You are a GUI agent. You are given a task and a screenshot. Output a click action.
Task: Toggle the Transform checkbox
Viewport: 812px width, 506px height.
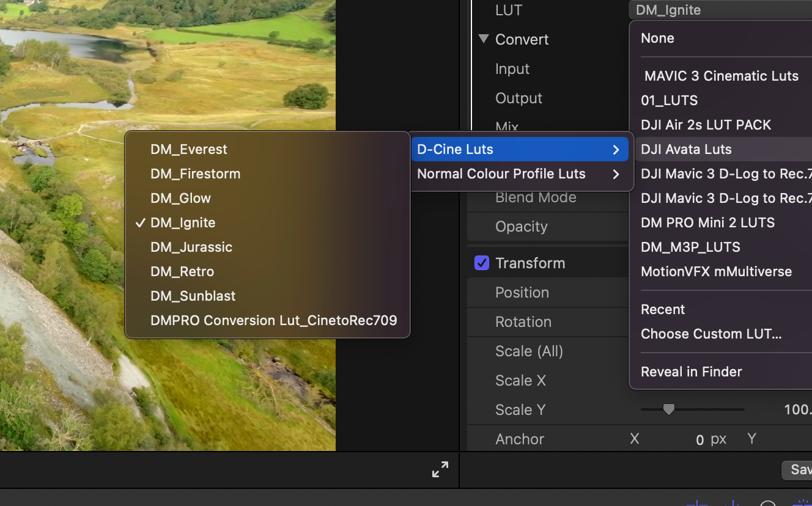(482, 263)
